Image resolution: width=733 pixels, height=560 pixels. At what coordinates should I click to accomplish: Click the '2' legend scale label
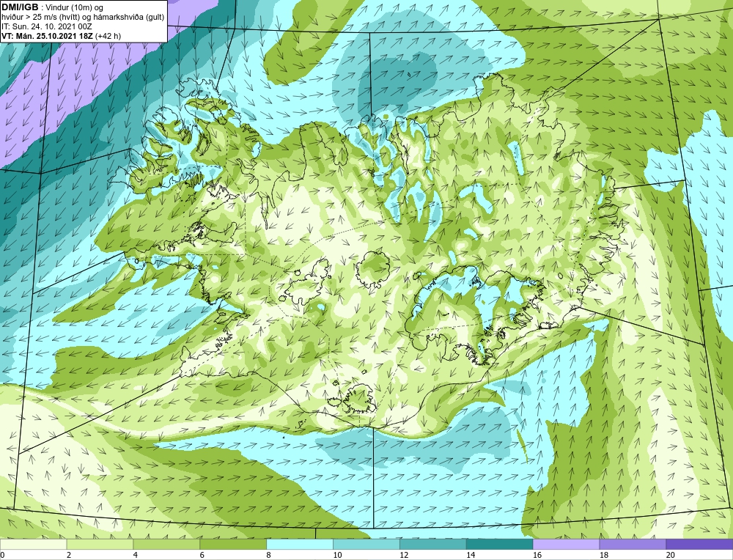point(69,555)
